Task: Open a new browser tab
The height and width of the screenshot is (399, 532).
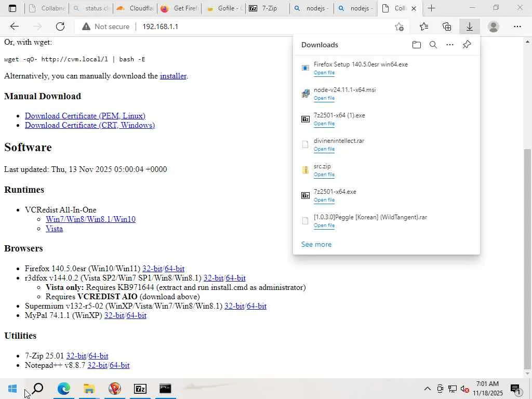Action: [431, 8]
